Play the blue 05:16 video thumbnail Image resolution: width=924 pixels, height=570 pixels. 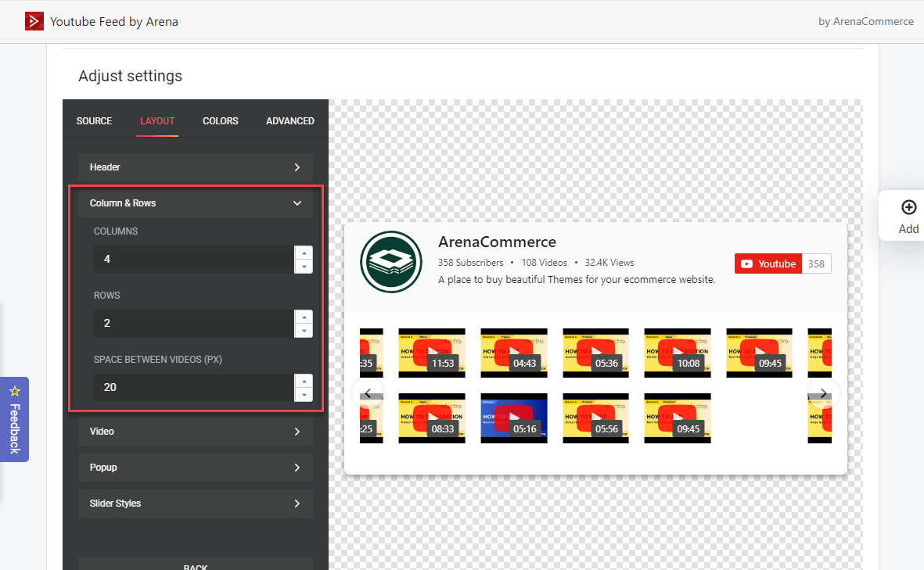[x=514, y=418]
